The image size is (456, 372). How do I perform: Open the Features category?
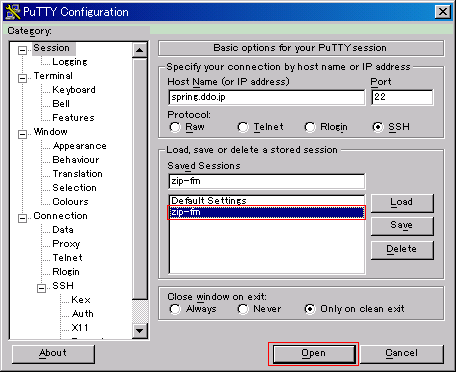click(73, 118)
